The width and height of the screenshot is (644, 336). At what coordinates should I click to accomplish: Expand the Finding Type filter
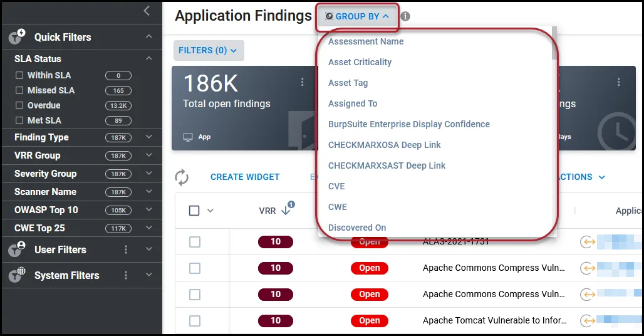[x=148, y=137]
